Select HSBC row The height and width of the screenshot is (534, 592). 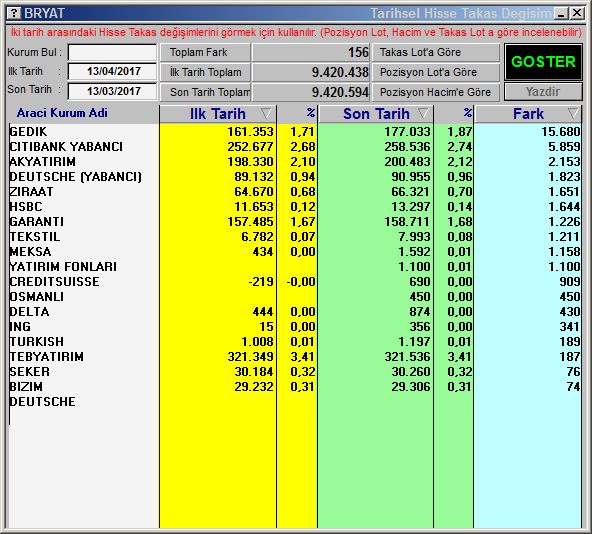(26, 207)
